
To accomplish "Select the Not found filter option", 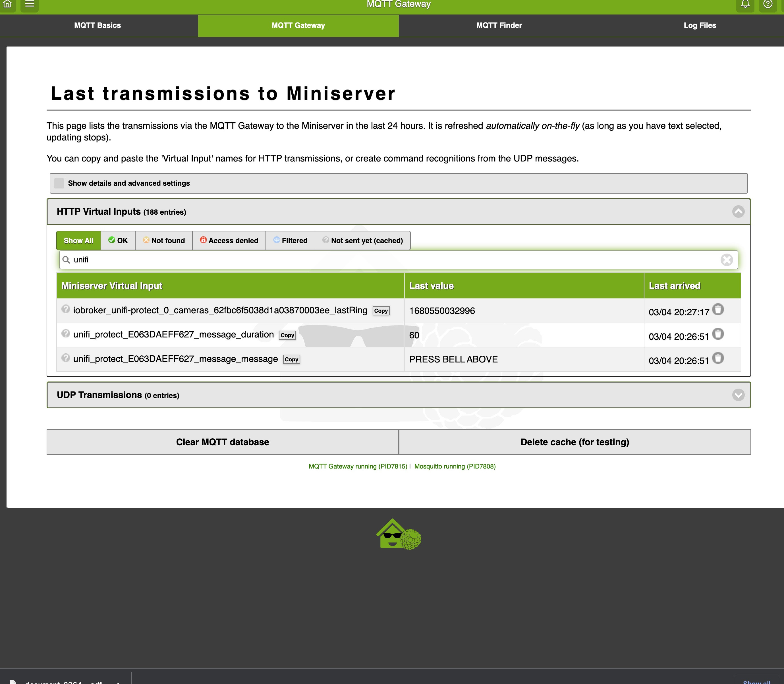I will pyautogui.click(x=164, y=241).
